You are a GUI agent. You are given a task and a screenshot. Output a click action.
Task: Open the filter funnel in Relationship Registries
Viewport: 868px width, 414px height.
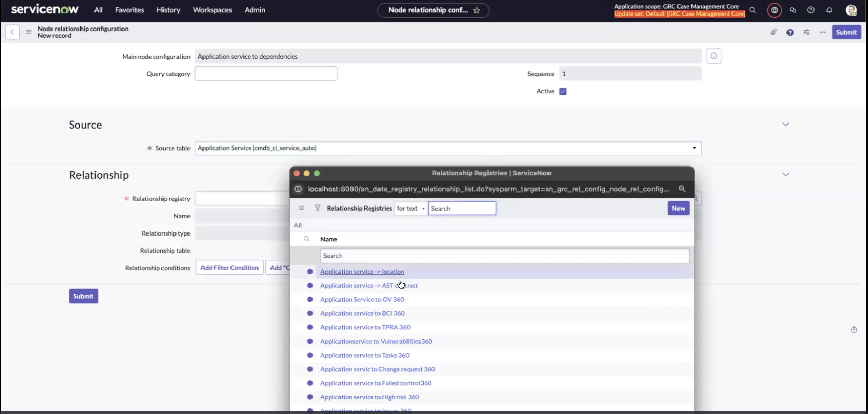(x=317, y=208)
